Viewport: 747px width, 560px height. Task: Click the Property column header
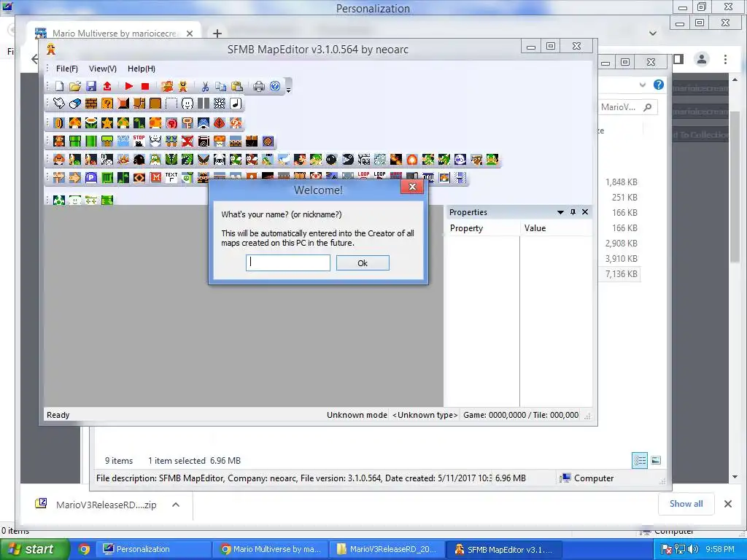coord(482,228)
